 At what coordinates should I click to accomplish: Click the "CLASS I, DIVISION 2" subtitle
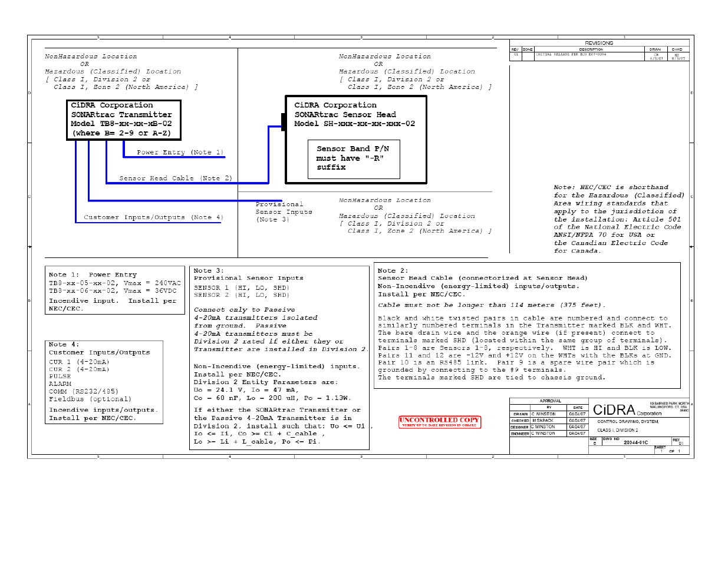(x=618, y=430)
